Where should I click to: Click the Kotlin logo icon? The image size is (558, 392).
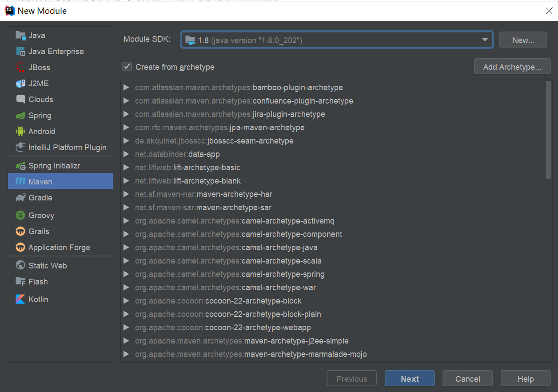click(x=20, y=300)
